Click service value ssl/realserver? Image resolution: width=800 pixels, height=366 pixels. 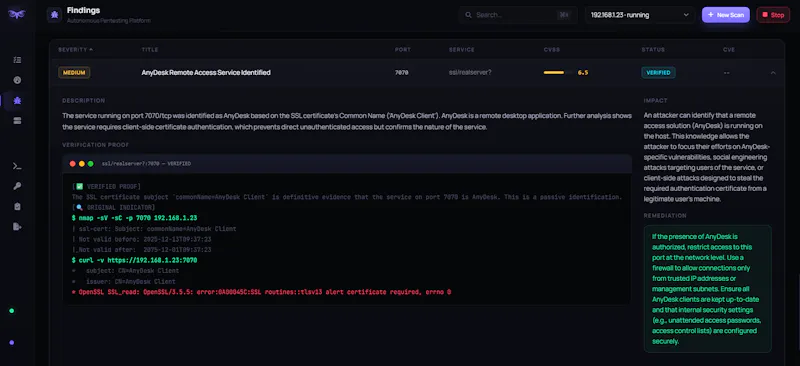point(470,72)
